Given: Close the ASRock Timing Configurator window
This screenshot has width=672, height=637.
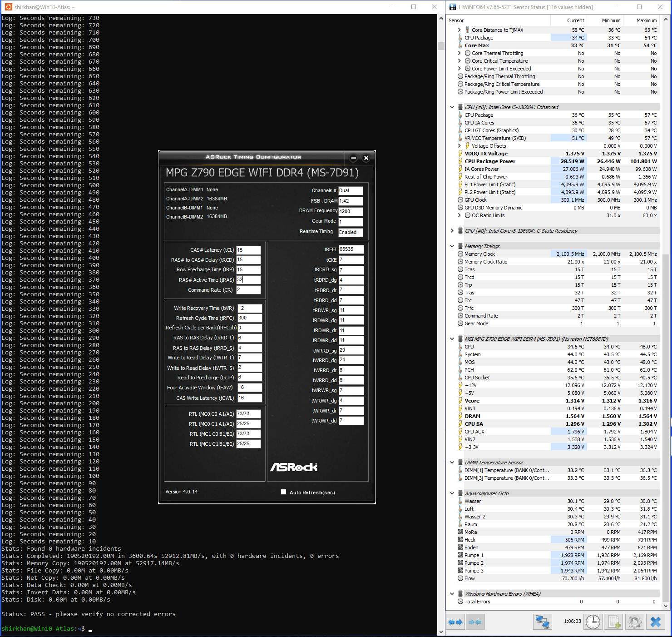Looking at the screenshot, I should click(366, 158).
